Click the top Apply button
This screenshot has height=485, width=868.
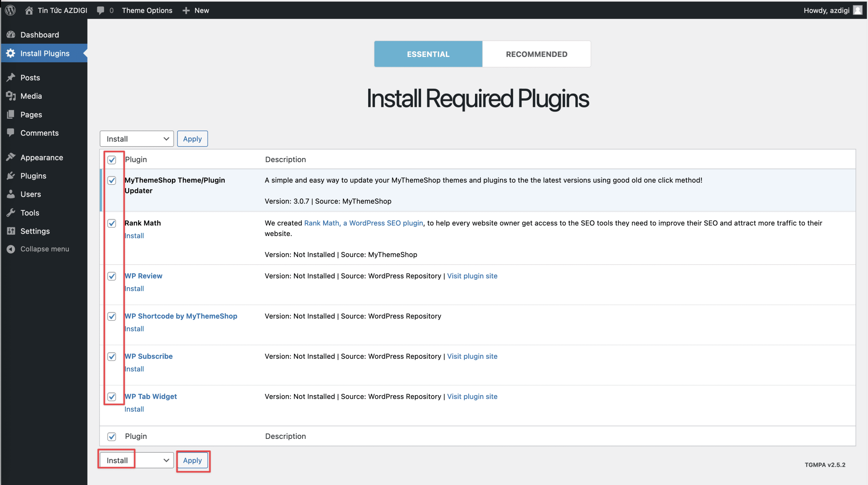[192, 139]
